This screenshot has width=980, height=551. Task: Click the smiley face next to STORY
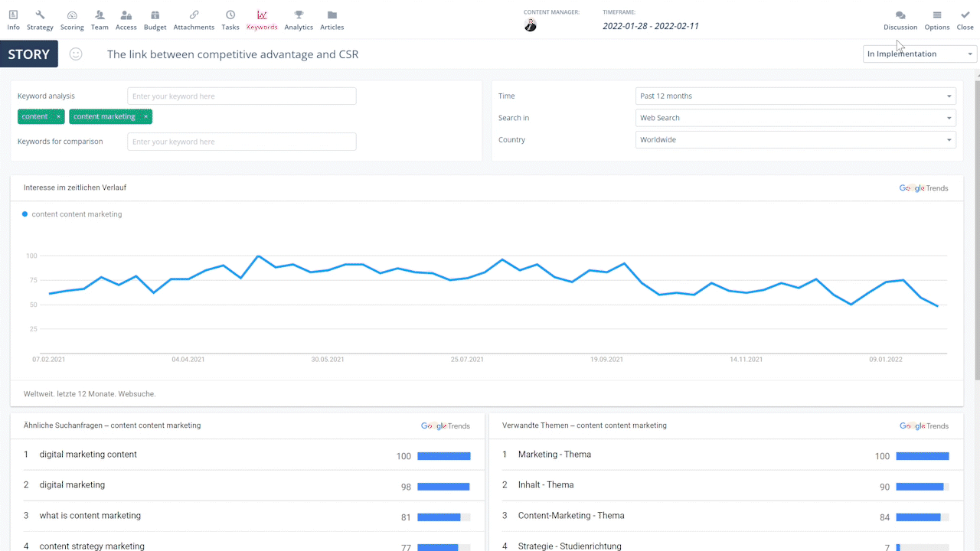(x=76, y=54)
